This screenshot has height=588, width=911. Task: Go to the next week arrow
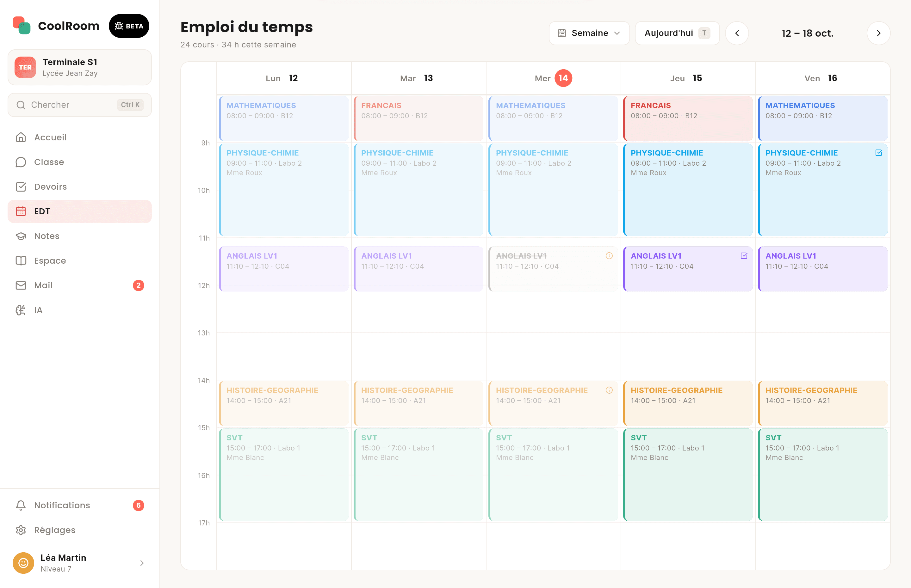(x=878, y=33)
